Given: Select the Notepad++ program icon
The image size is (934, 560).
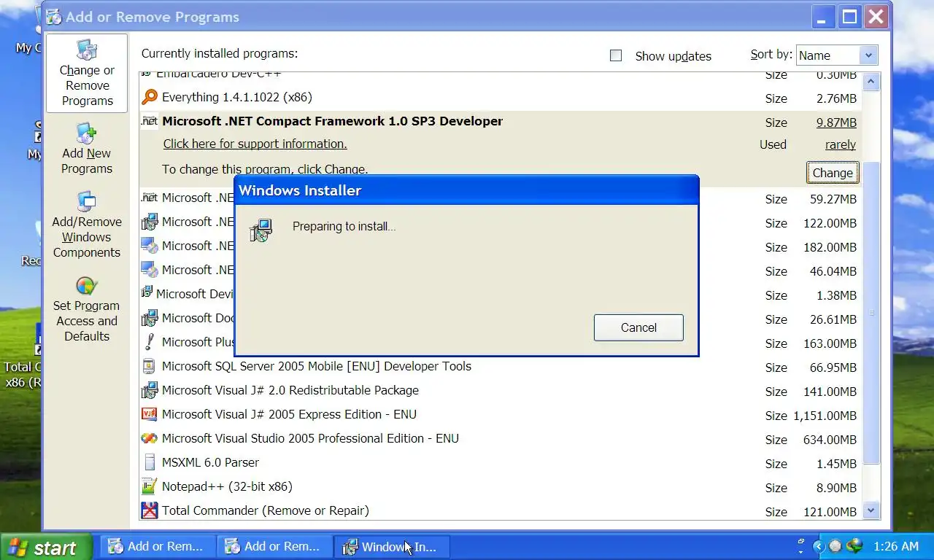Looking at the screenshot, I should coord(149,486).
